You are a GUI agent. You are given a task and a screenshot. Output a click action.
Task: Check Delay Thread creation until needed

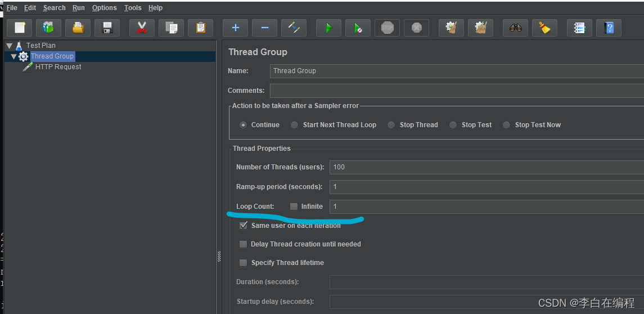click(x=244, y=244)
